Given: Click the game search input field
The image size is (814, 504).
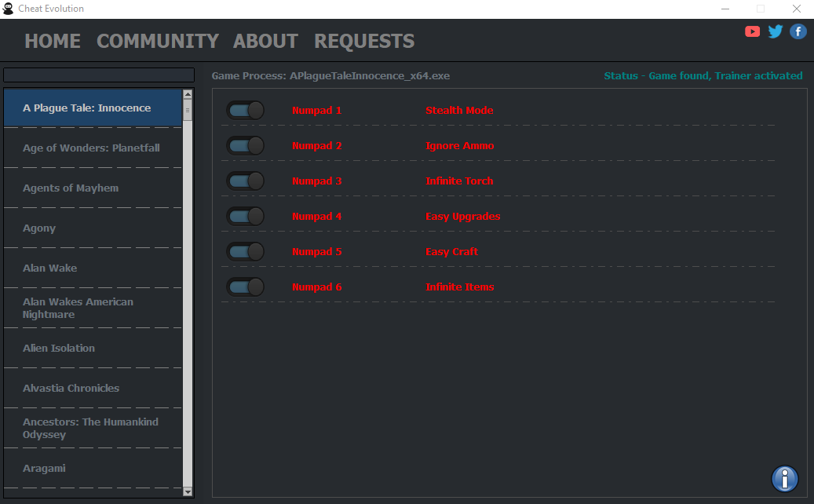Looking at the screenshot, I should tap(99, 75).
